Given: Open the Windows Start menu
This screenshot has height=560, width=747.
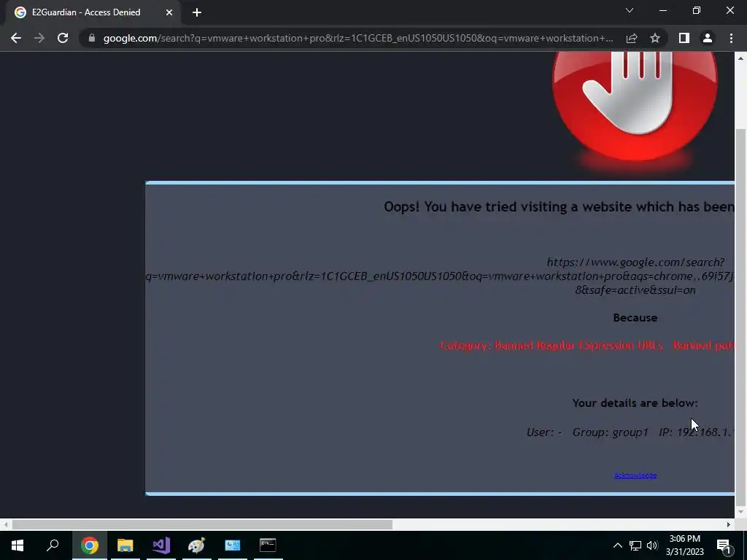Looking at the screenshot, I should [x=18, y=545].
